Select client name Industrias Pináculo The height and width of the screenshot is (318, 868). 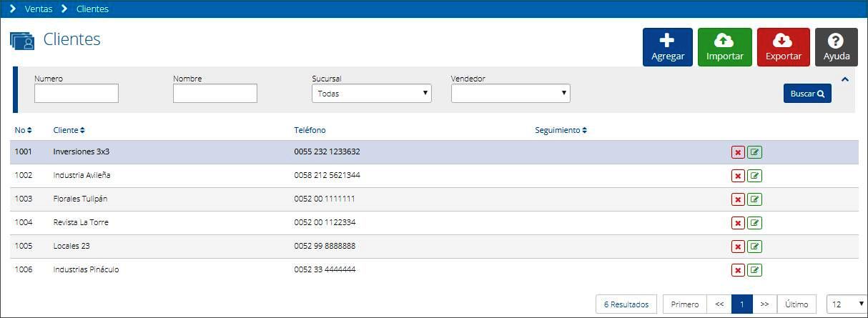pyautogui.click(x=87, y=269)
